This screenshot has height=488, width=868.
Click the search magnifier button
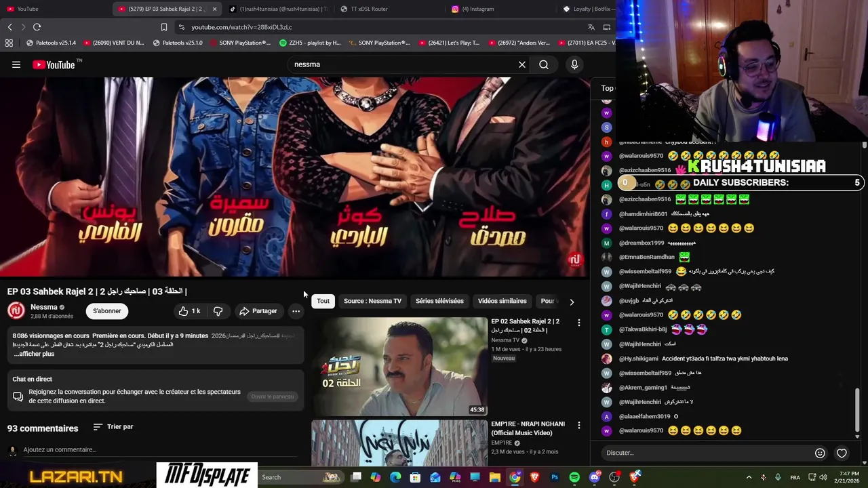click(x=544, y=64)
